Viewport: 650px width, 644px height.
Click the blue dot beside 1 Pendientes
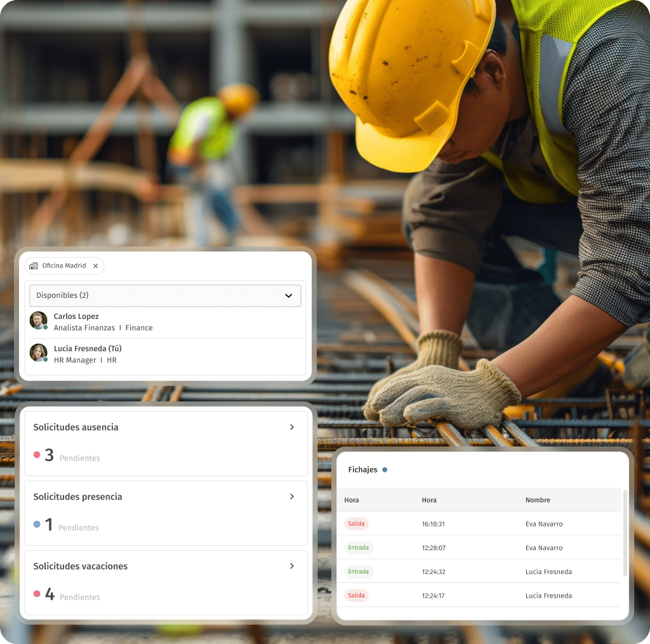[37, 524]
